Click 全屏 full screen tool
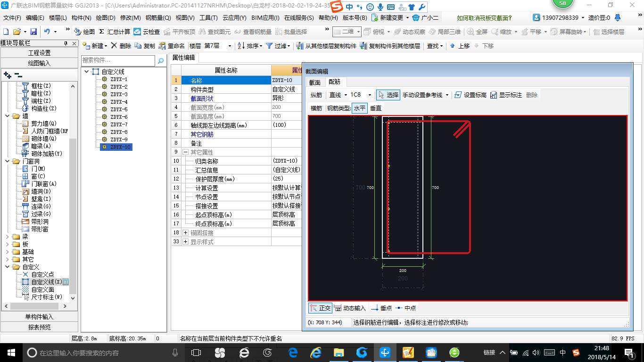 tap(478, 32)
